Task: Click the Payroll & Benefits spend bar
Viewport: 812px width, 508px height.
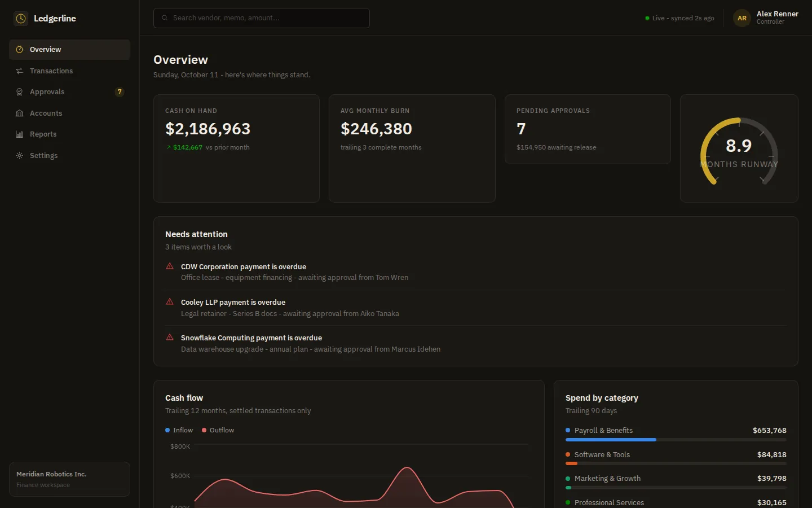Action: 676,440
